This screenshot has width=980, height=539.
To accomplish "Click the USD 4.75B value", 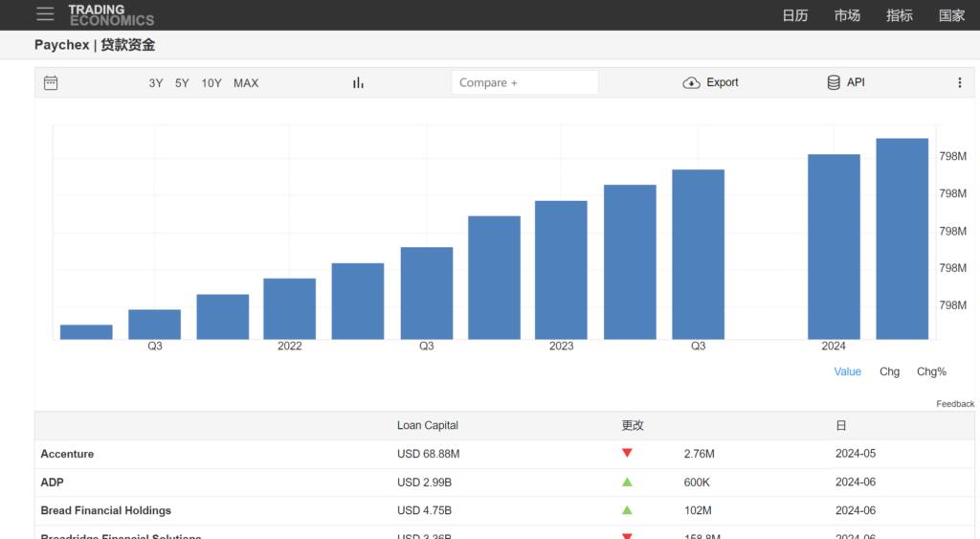I will click(x=424, y=510).
